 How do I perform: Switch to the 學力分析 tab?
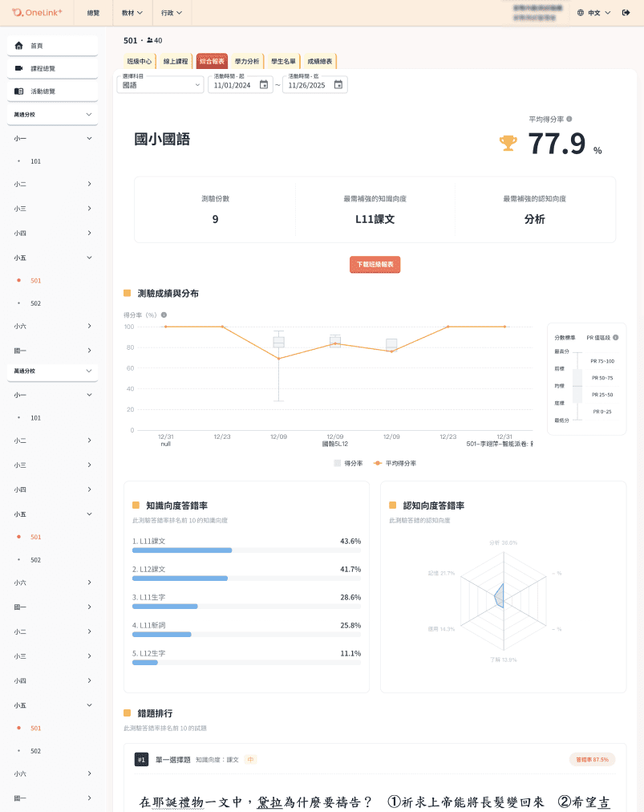point(247,61)
